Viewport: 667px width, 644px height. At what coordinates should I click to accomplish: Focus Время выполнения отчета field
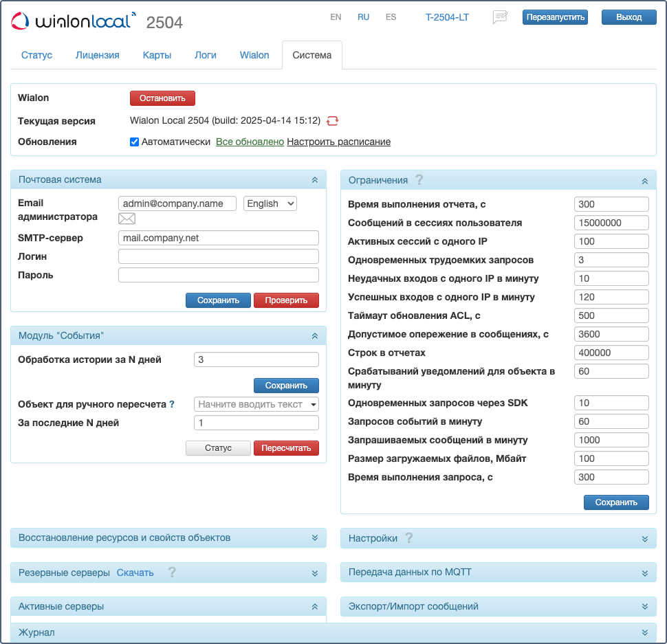tap(611, 204)
